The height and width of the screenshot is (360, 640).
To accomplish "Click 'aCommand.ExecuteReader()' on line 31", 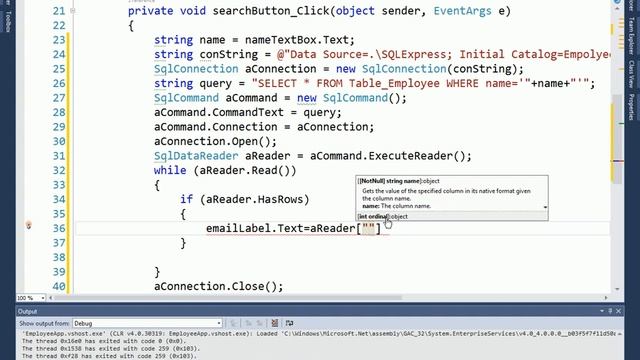I will click(x=387, y=156).
